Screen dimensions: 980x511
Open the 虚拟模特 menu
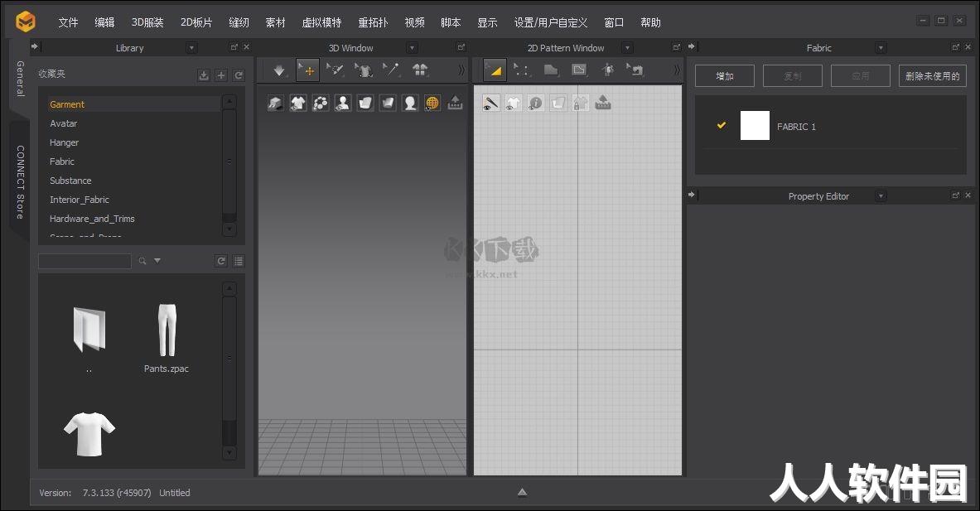[x=322, y=22]
